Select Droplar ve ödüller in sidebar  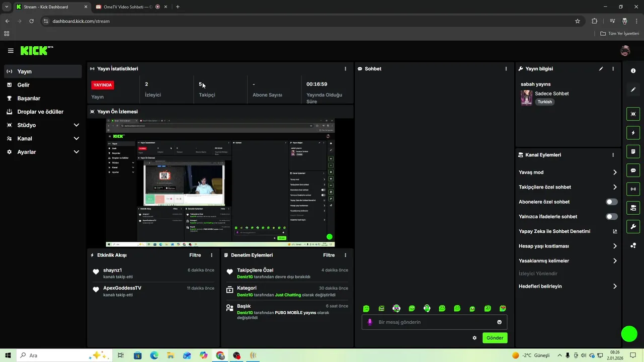pyautogui.click(x=43, y=112)
